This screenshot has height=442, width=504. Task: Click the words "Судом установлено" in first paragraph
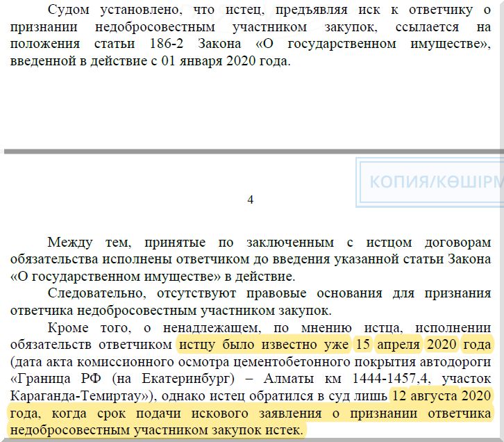(115, 10)
